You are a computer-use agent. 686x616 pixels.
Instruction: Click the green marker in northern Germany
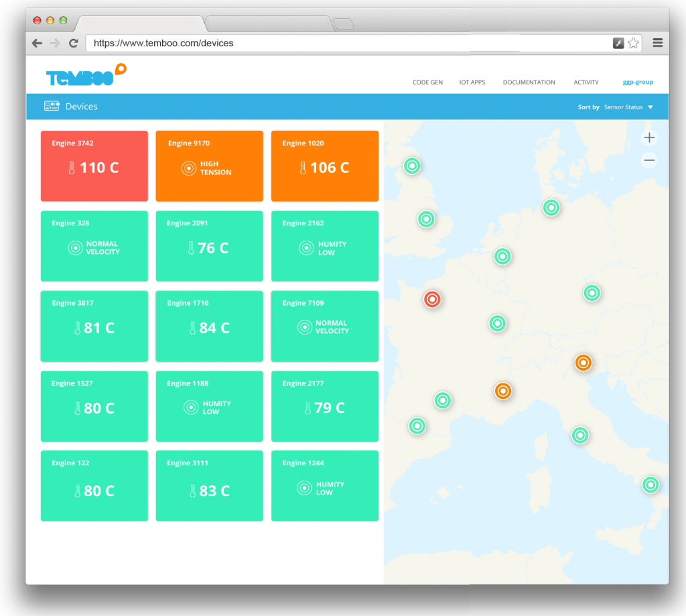tap(551, 207)
